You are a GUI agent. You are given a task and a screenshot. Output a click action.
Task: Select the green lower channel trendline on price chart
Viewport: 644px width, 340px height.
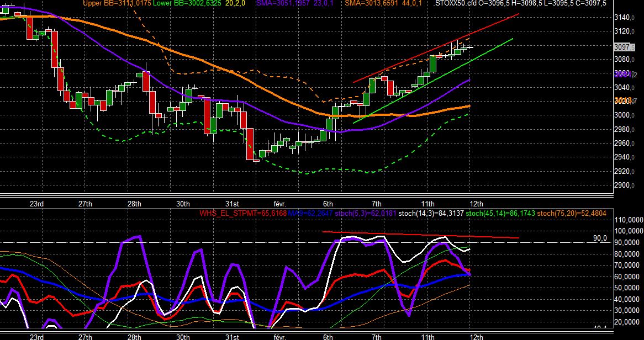click(x=433, y=80)
